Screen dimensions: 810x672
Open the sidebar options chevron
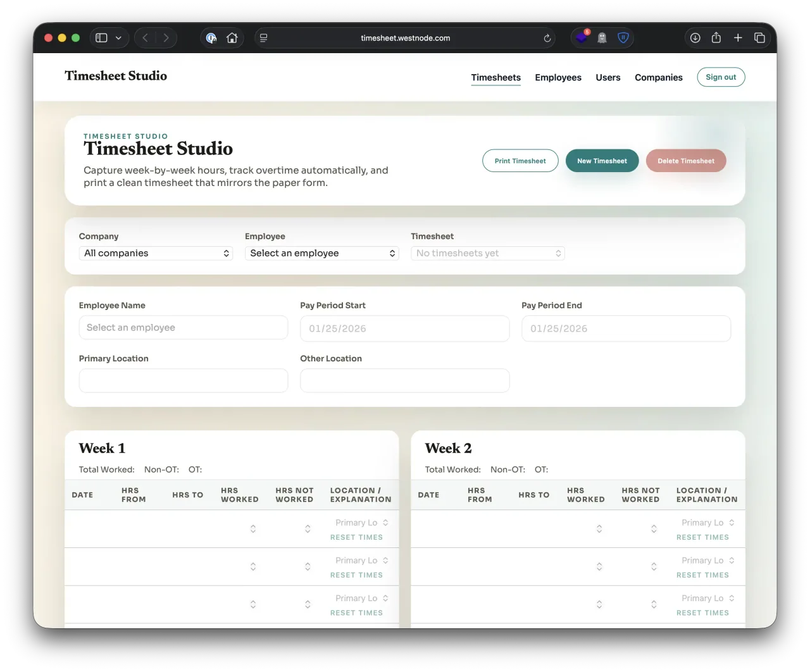pyautogui.click(x=118, y=38)
